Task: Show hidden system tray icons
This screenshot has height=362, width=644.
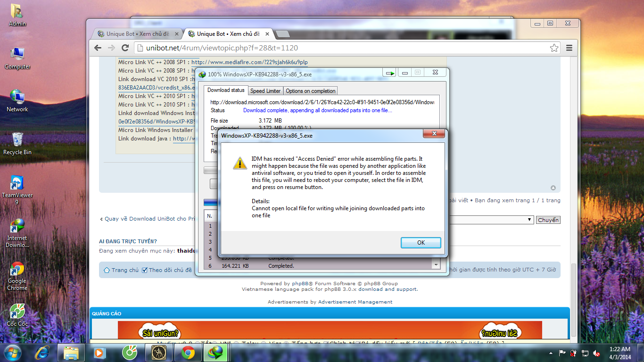Action: [x=551, y=353]
